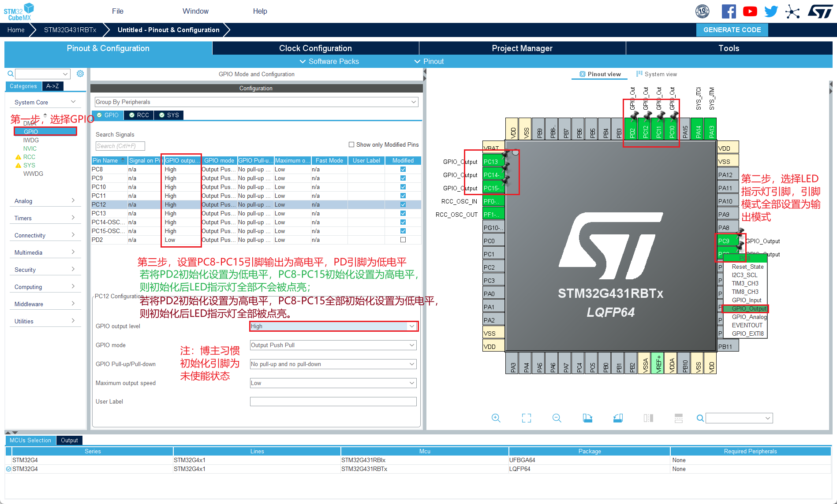Zoom in on the chip pinout
The height and width of the screenshot is (504, 837).
[496, 418]
